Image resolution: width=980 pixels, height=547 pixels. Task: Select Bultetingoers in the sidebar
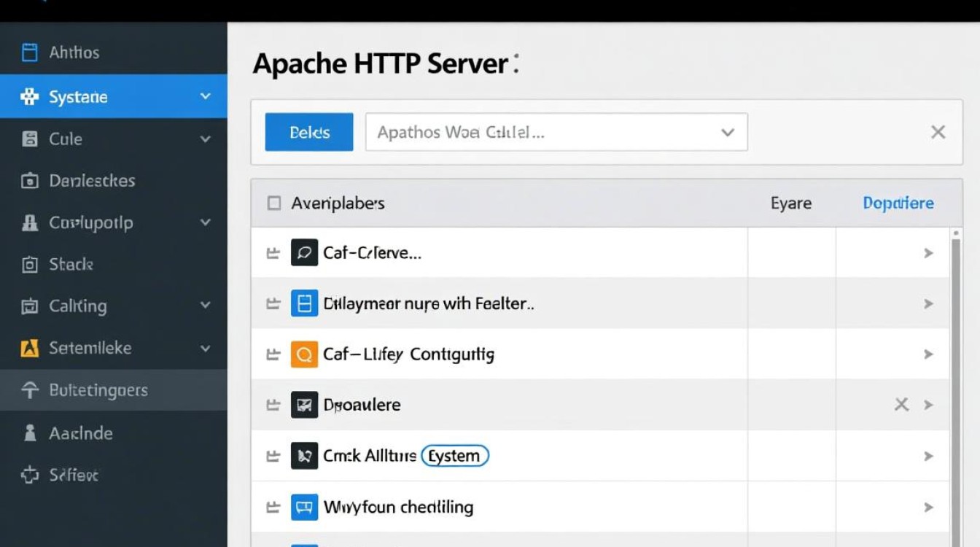pos(98,390)
